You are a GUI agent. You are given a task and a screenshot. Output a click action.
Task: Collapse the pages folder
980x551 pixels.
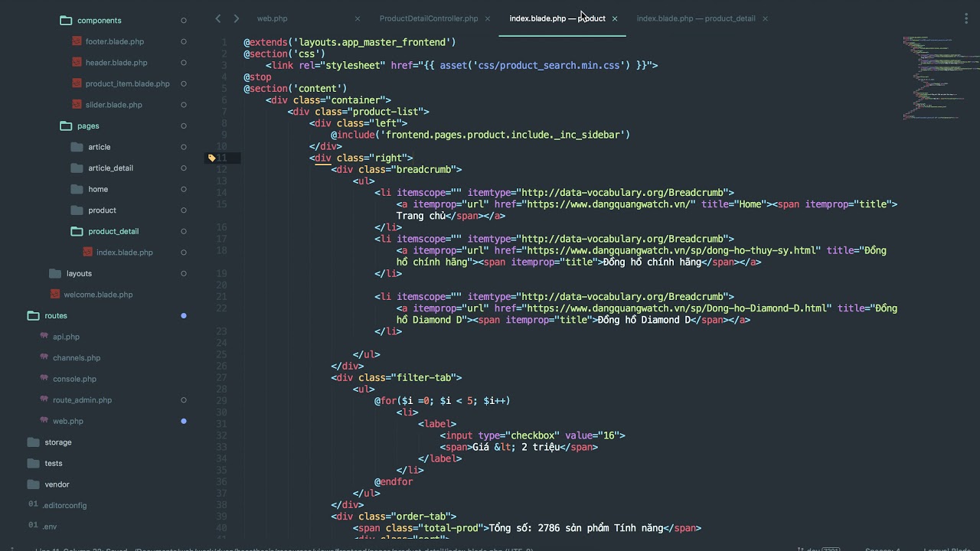[66, 126]
